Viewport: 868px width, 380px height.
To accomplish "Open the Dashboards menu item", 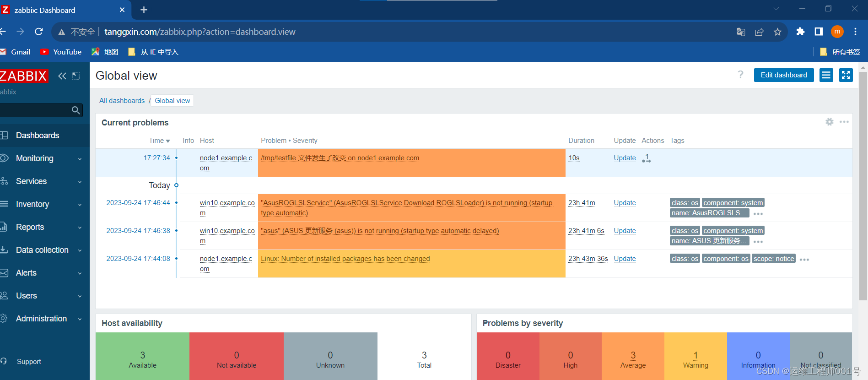I will pos(44,136).
